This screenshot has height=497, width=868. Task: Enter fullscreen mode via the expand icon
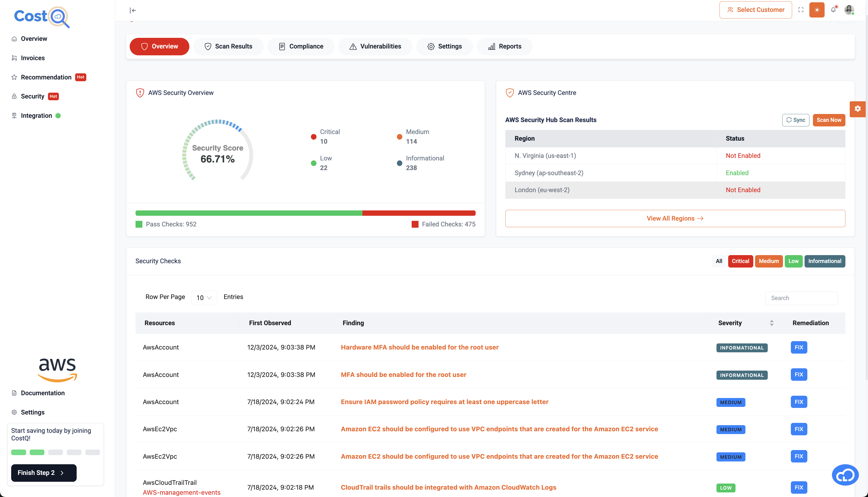point(801,10)
